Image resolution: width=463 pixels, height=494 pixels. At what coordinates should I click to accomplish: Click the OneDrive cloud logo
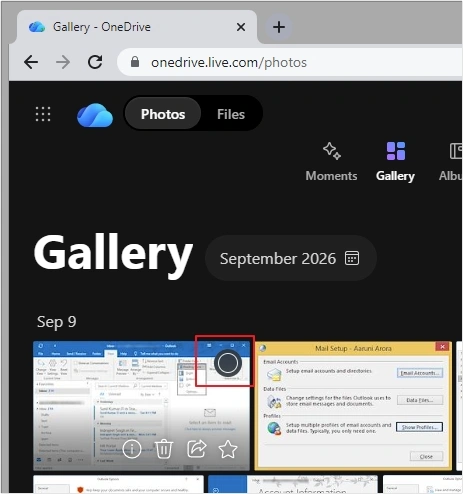point(95,115)
